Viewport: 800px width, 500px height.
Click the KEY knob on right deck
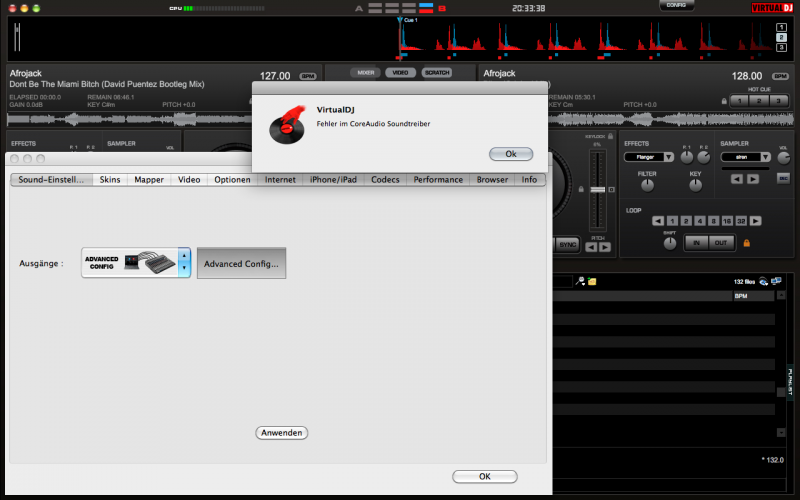pos(695,186)
